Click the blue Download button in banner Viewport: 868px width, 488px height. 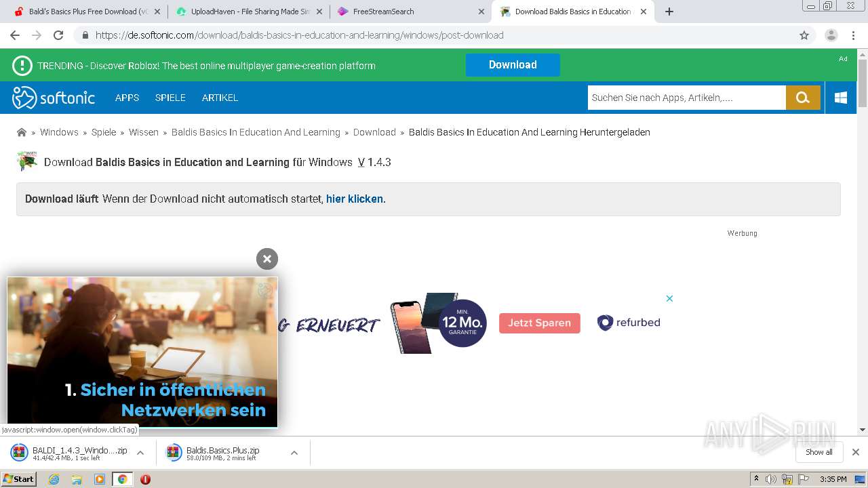(x=513, y=65)
